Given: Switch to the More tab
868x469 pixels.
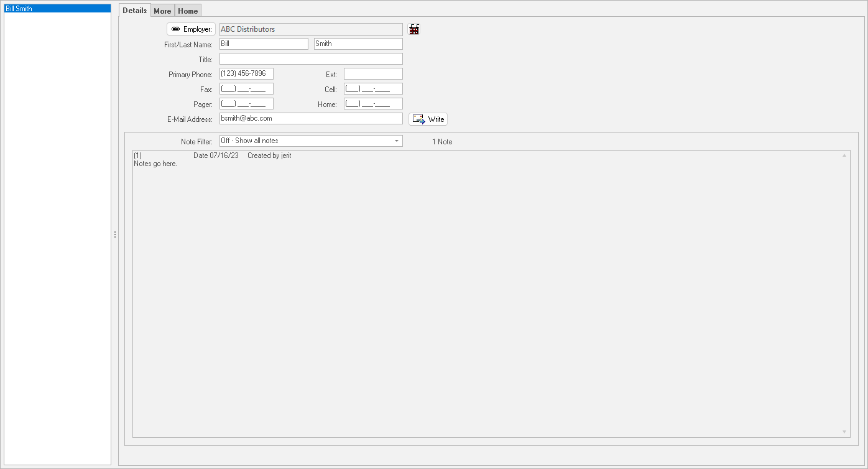Looking at the screenshot, I should [162, 11].
